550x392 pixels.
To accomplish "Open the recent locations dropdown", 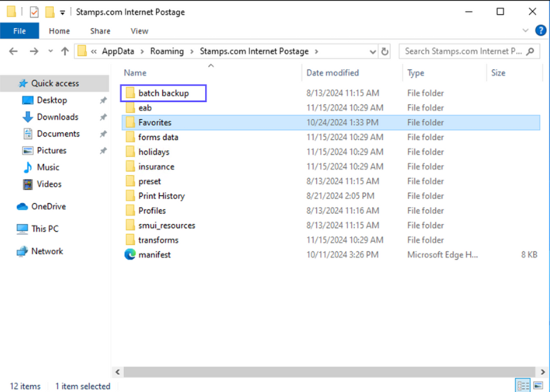I will (x=50, y=51).
